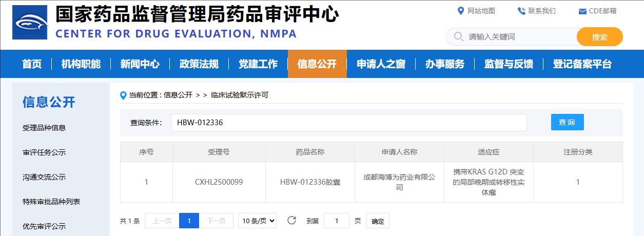Image resolution: width=644 pixels, height=236 pixels.
Task: Click the refresh icon beside page size
Action: click(291, 221)
